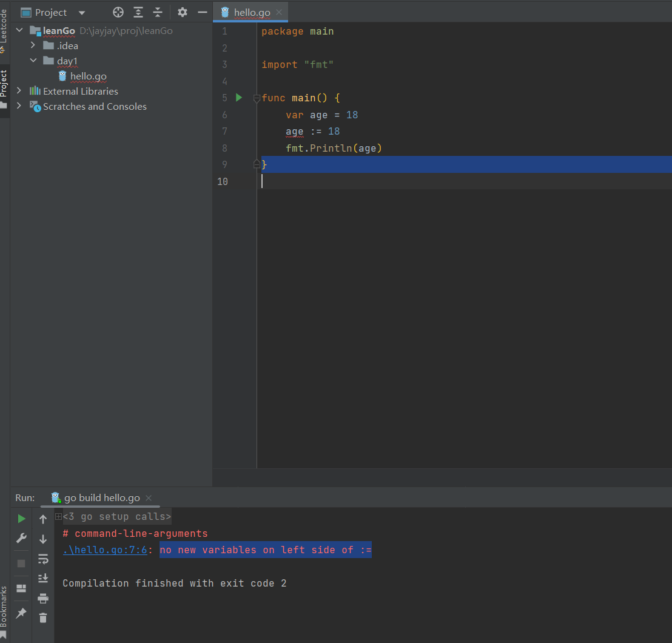Click the printer icon in Run panel
The image size is (672, 643).
coord(43,599)
